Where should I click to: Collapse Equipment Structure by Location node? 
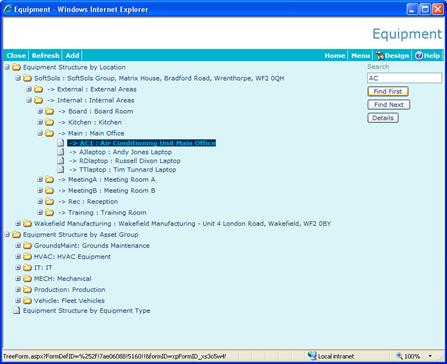pyautogui.click(x=7, y=67)
